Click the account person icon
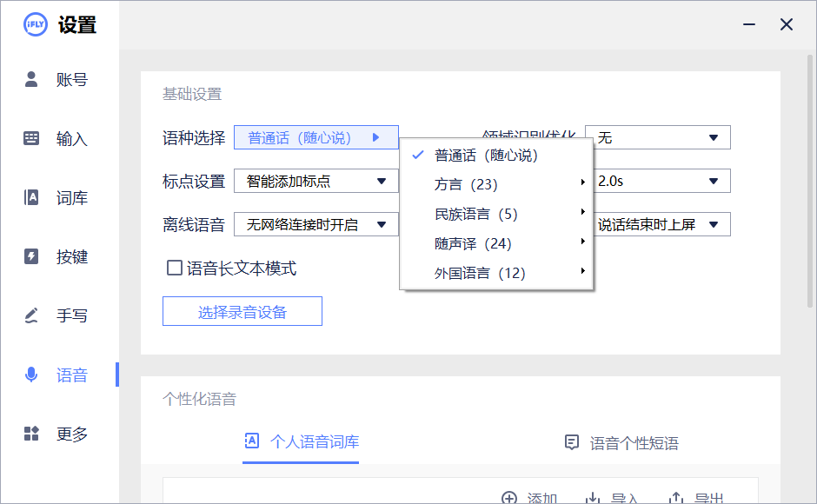Image resolution: width=817 pixels, height=504 pixels. pyautogui.click(x=31, y=79)
